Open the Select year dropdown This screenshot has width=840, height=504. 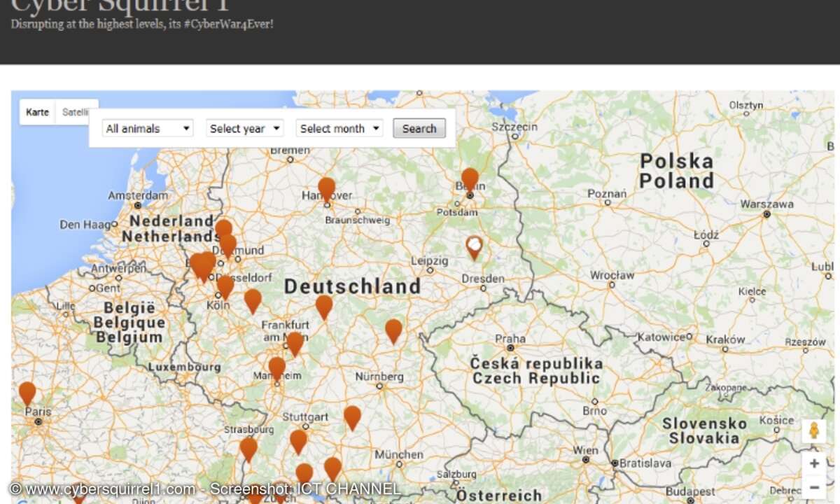click(x=244, y=129)
